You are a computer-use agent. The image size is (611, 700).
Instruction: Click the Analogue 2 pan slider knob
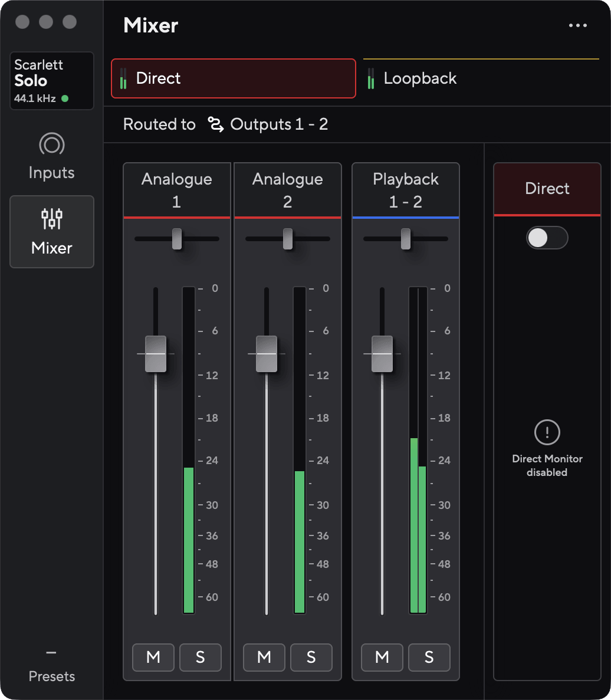pos(287,239)
